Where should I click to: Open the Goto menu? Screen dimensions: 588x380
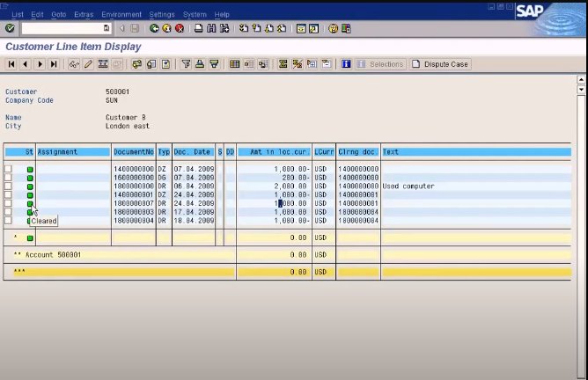point(59,15)
